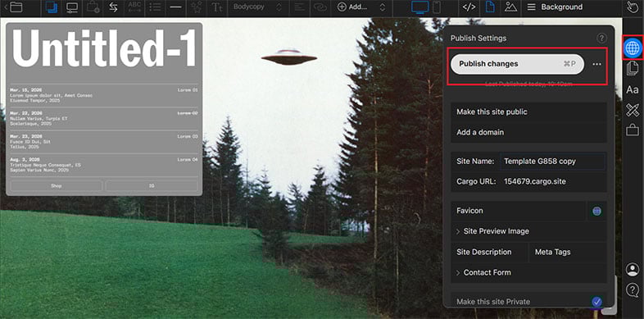Viewport: 644px width, 319px height.
Task: Click the link chain toolbar icon
Action: pos(320,7)
